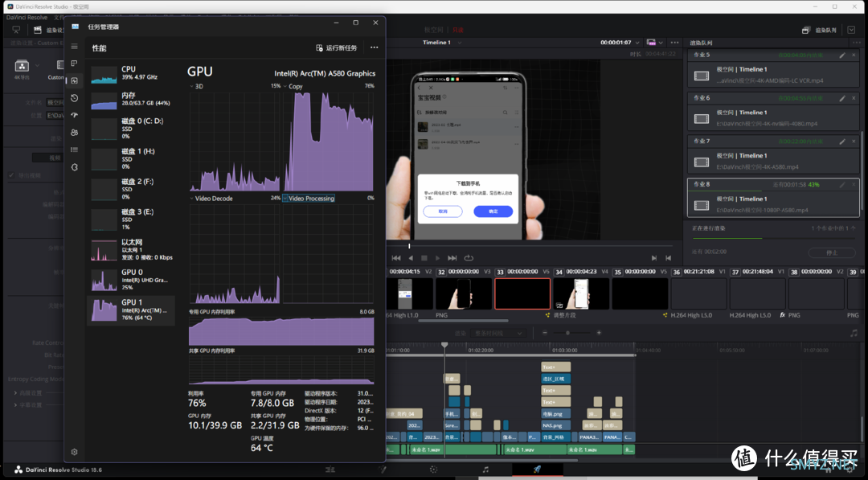Image resolution: width=868 pixels, height=480 pixels.
Task: Remove 作业 6 from render queue
Action: pos(854,98)
